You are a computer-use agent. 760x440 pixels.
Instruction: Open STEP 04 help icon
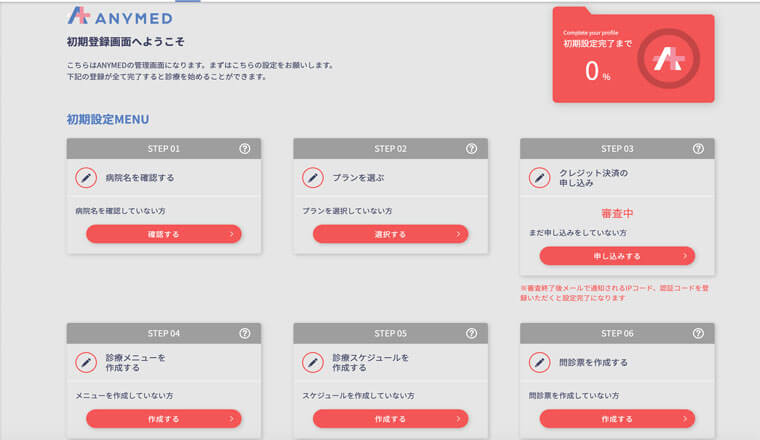point(245,333)
